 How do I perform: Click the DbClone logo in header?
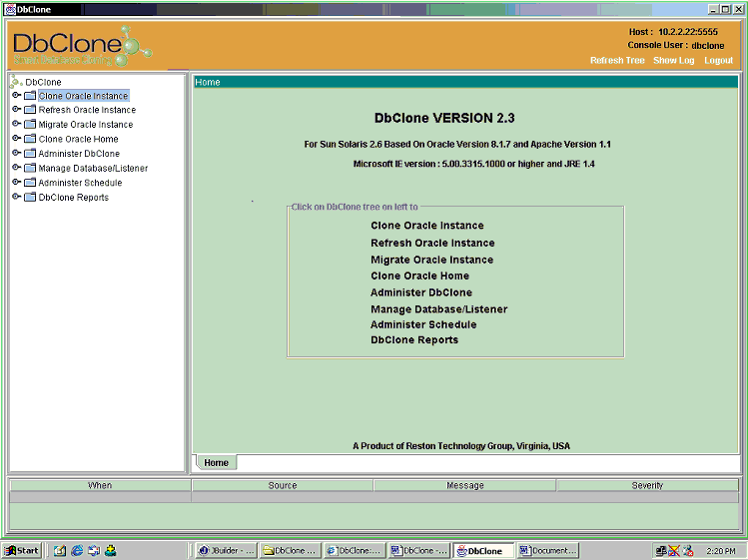[81, 46]
